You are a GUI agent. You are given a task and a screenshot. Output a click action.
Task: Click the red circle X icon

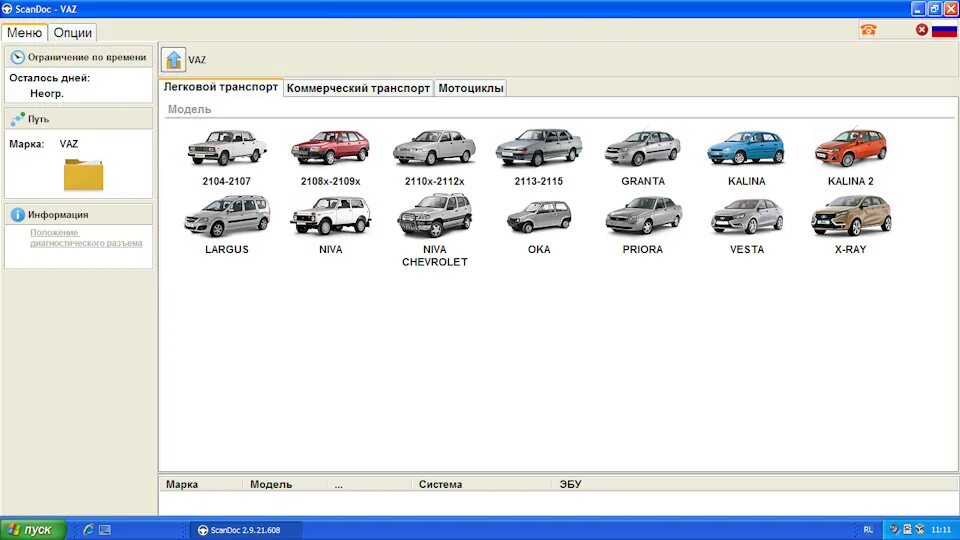[921, 29]
